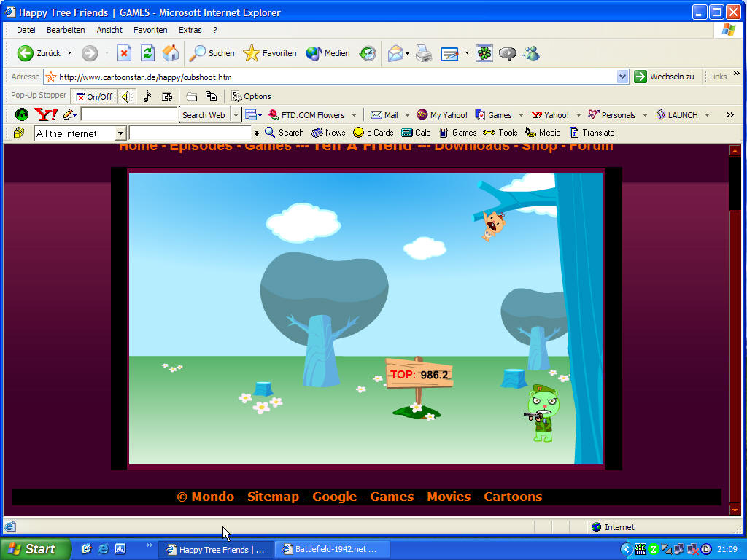Open the News toolbar button
This screenshot has height=560, width=747.
click(x=328, y=133)
